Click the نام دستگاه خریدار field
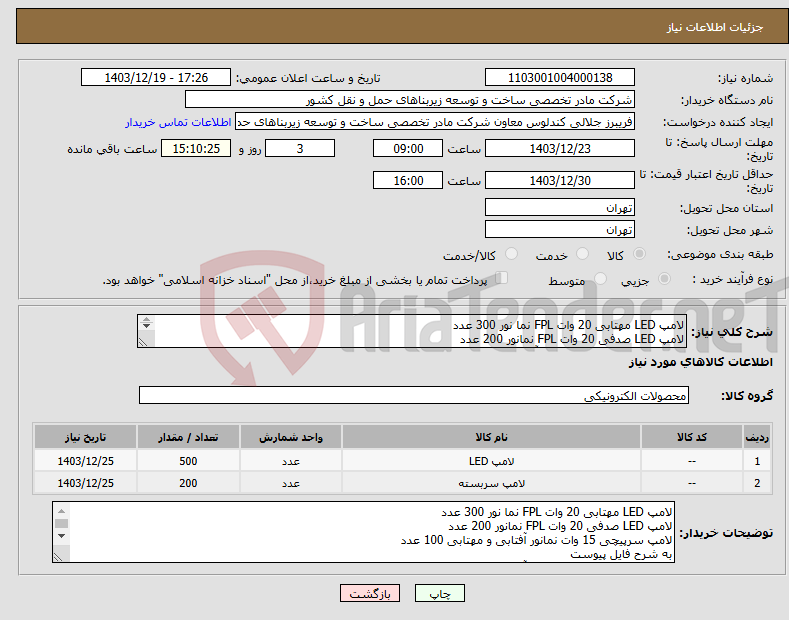789x620 pixels. 410,100
